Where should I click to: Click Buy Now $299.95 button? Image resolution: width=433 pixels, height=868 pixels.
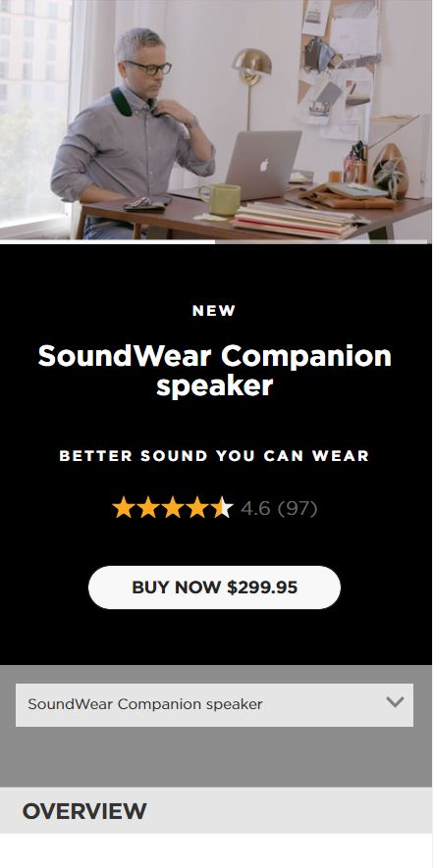pos(215,587)
